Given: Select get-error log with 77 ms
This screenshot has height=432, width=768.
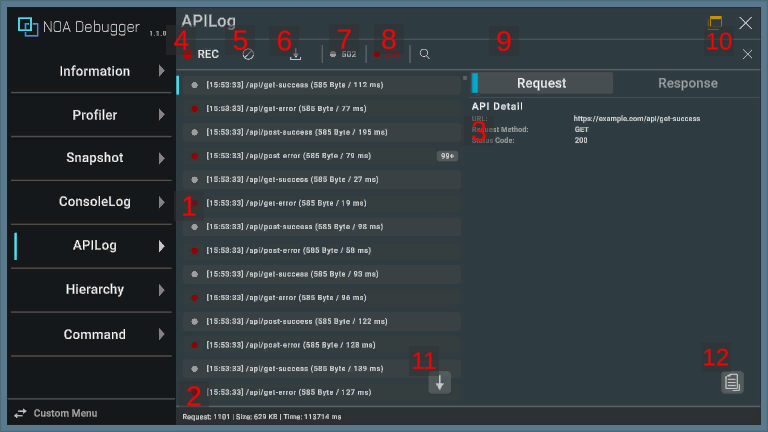Looking at the screenshot, I should point(322,109).
